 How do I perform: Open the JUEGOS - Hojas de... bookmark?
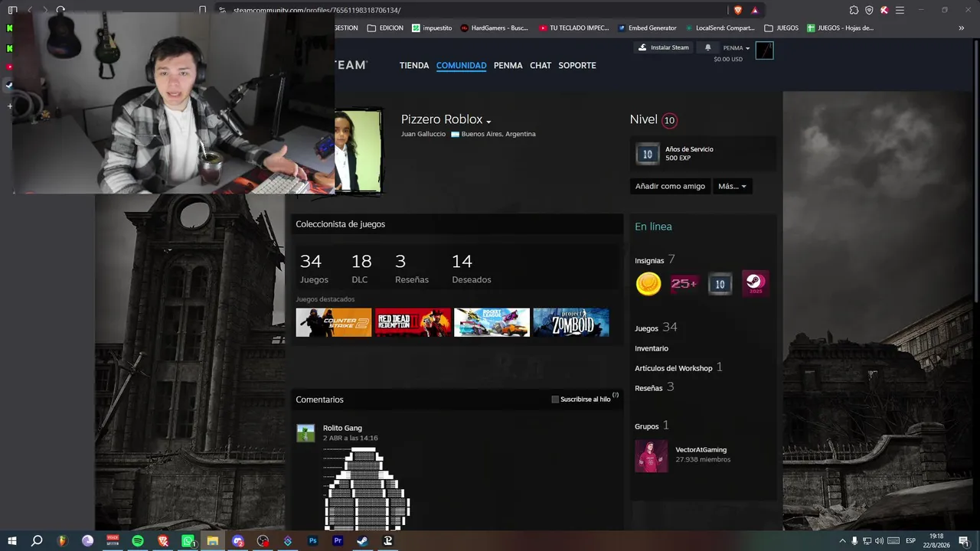click(x=840, y=28)
